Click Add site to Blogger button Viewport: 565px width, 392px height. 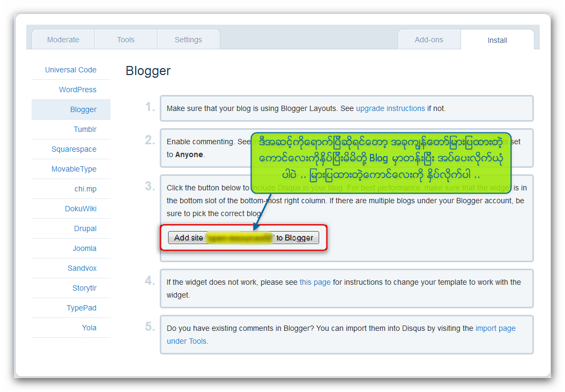coord(243,238)
